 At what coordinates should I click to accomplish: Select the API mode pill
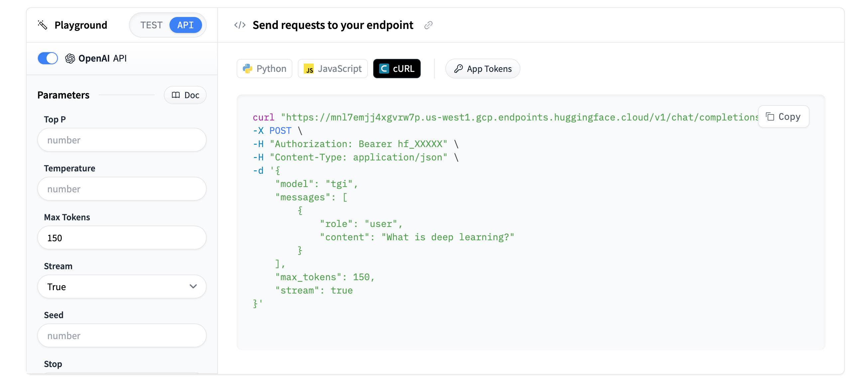tap(185, 25)
